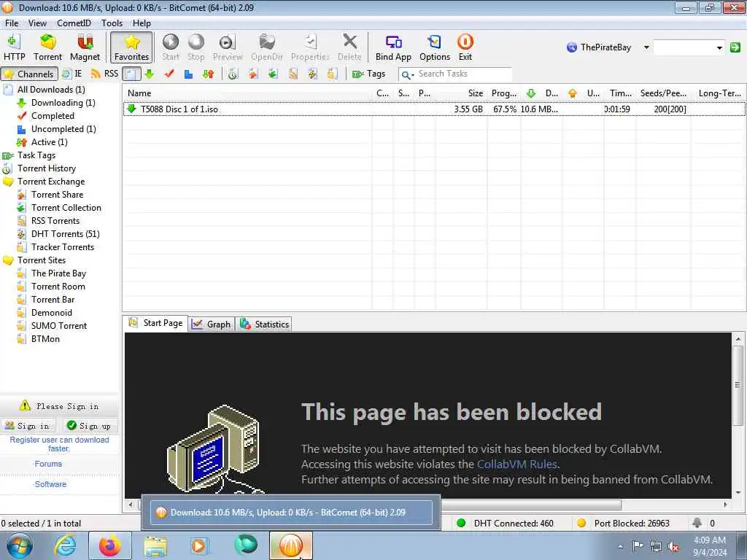Open the View menu
Screen dimensions: 747x560
(37, 23)
